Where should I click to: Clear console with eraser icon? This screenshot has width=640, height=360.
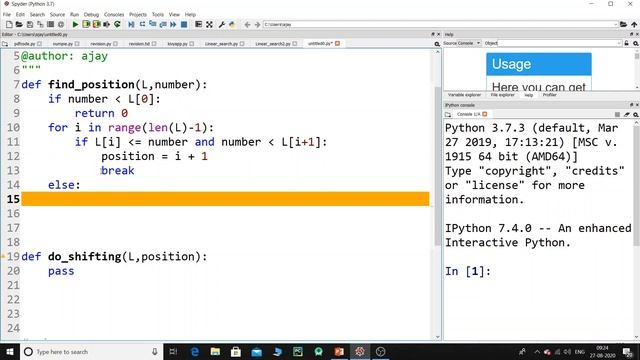(627, 114)
